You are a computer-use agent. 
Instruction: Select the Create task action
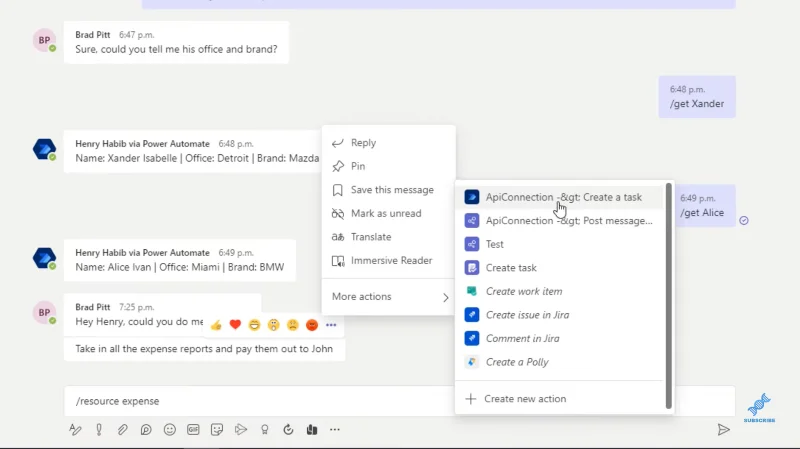coord(560,267)
